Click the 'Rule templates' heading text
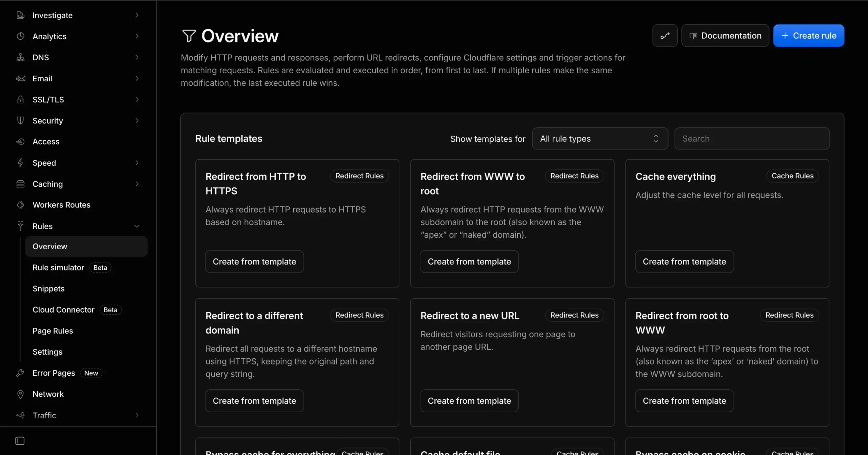 (x=229, y=139)
